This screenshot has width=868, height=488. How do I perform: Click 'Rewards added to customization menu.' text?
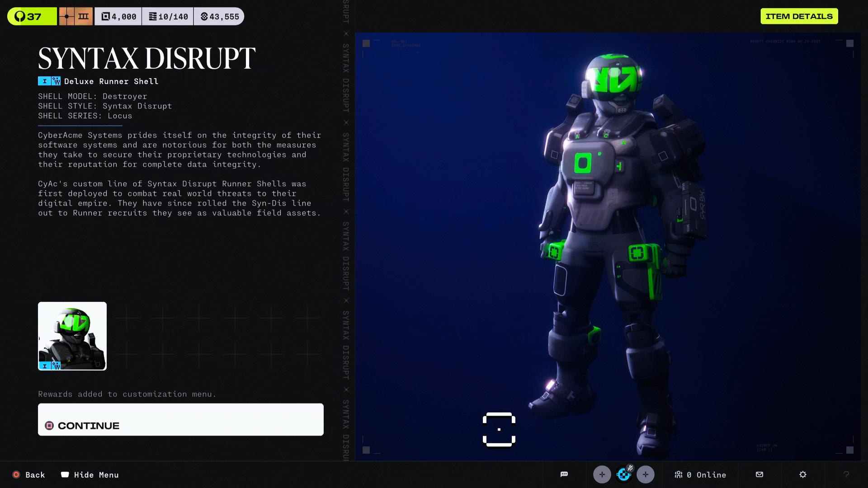pos(127,394)
